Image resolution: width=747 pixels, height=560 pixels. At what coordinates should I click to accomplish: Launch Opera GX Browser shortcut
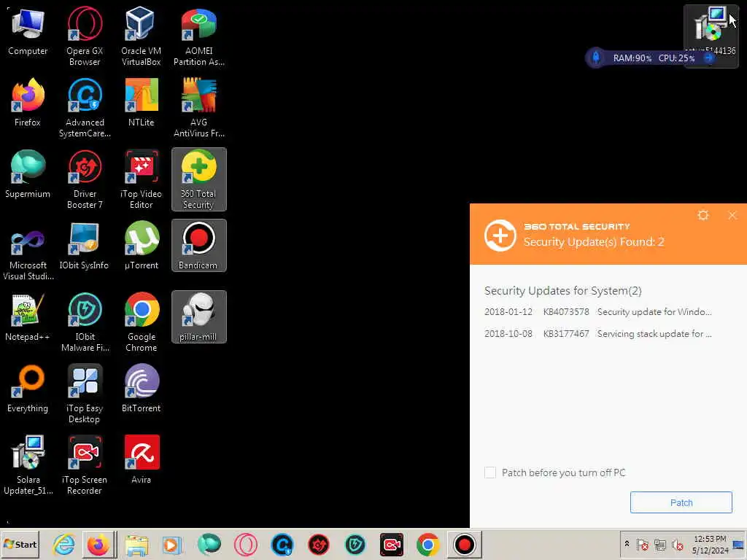(x=85, y=36)
